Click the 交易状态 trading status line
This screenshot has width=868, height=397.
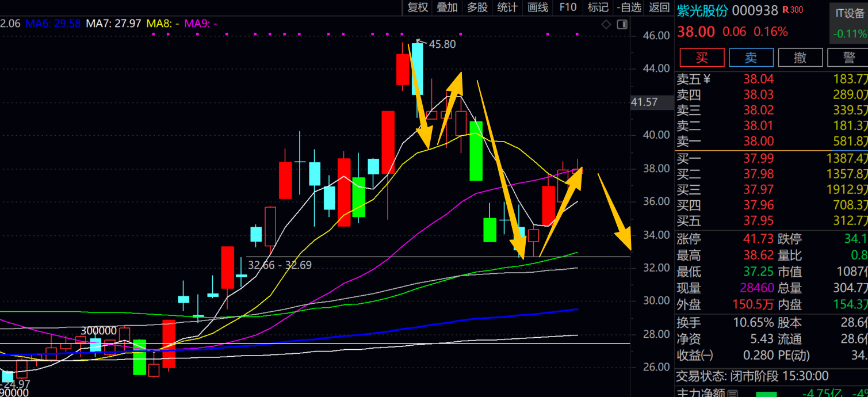pyautogui.click(x=752, y=376)
